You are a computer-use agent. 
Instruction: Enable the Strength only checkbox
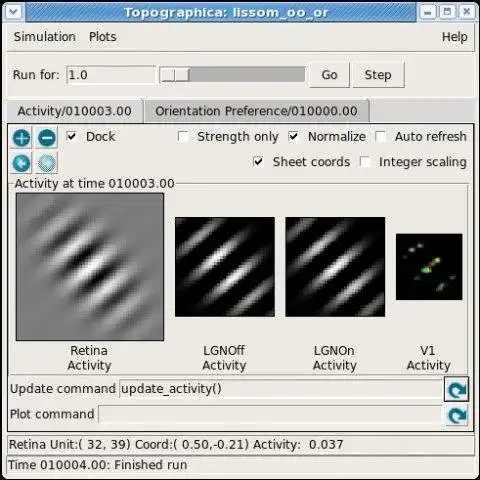(183, 136)
